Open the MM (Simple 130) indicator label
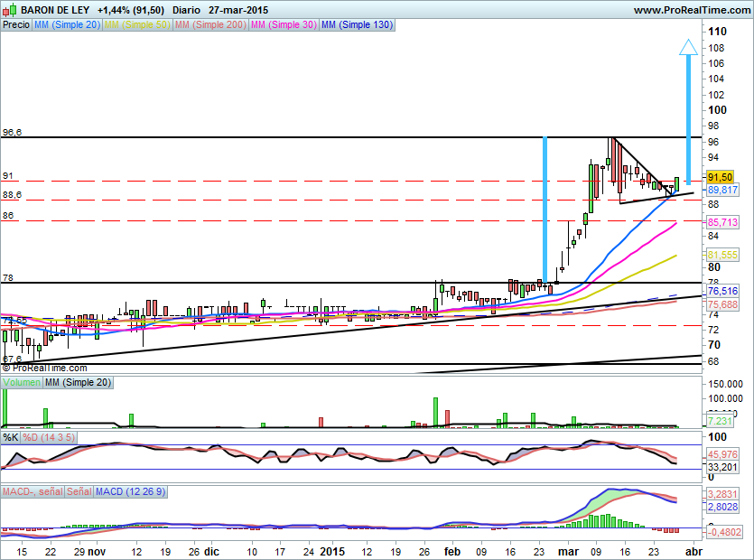 pos(357,25)
